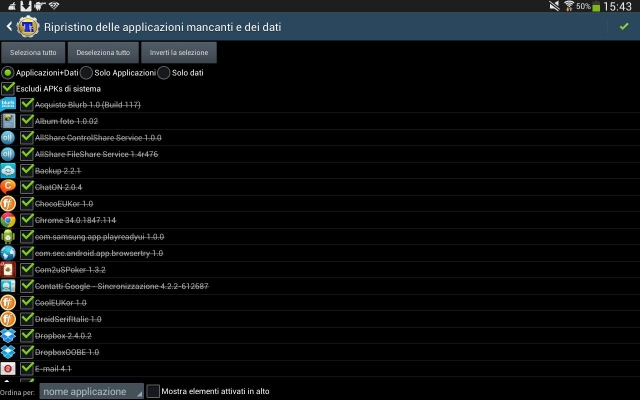This screenshot has width=640, height=400.
Task: Tap the Wi-Fi signal status icon
Action: pyautogui.click(x=569, y=6)
